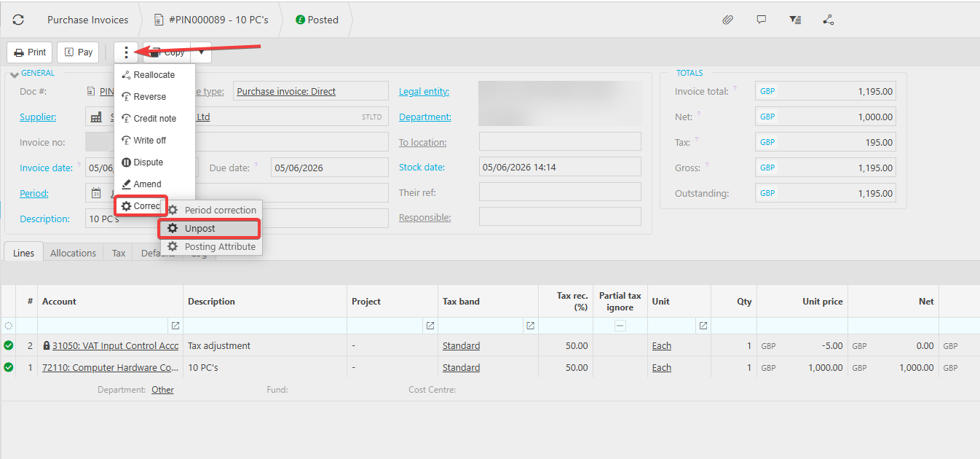Open the three-dot more actions menu
The image size is (980, 459).
(127, 52)
